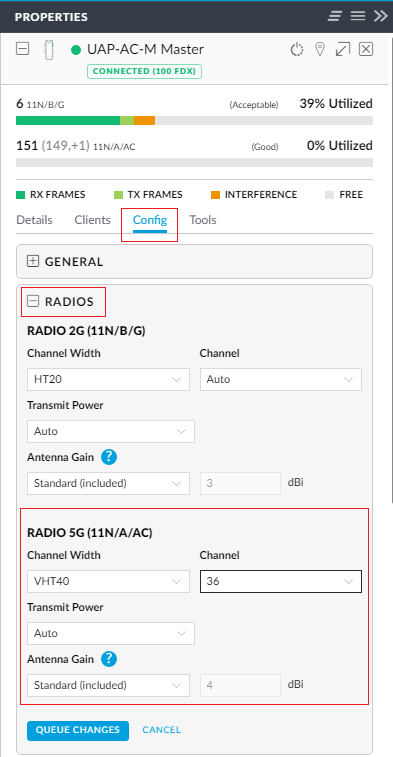The width and height of the screenshot is (393, 757).
Task: Open 2G Antenna Gain Standard dropdown
Action: coord(108,483)
